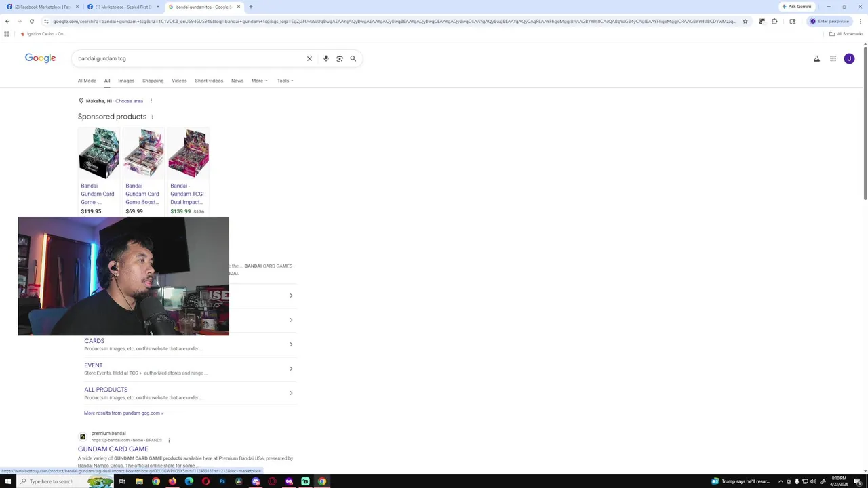Open the All Bookmarks folder
The image size is (868, 488).
tap(846, 34)
